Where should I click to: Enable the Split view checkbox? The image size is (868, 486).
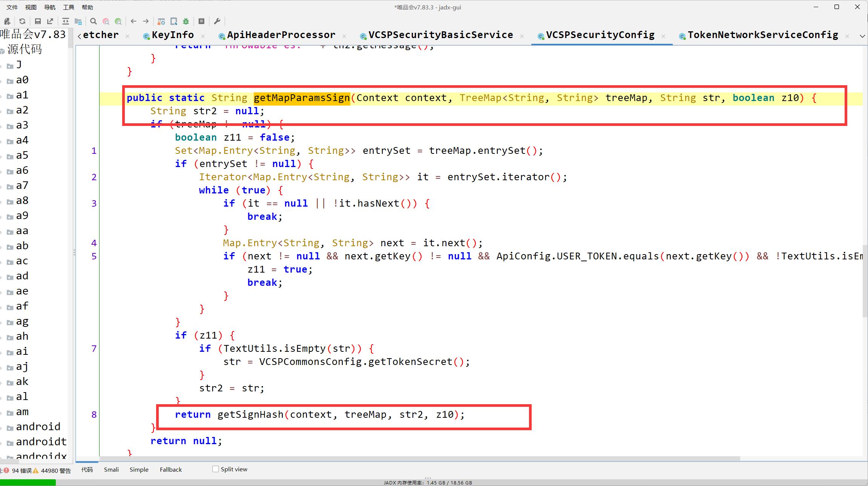click(216, 469)
